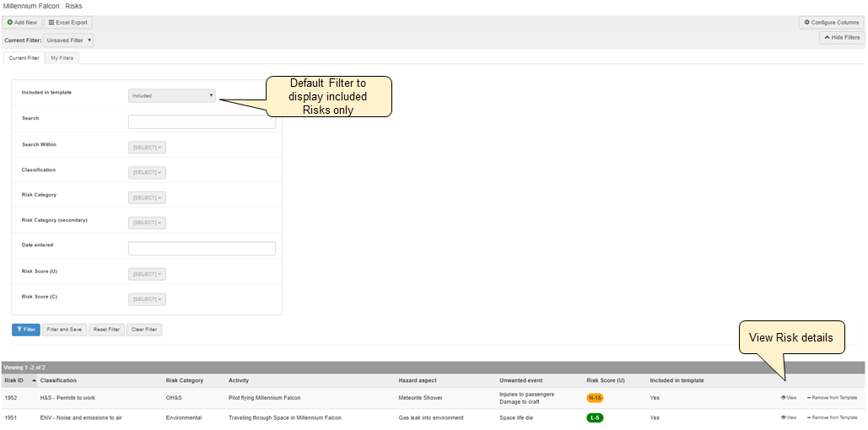Expand the Risk Score (U) dropdown

(x=147, y=274)
